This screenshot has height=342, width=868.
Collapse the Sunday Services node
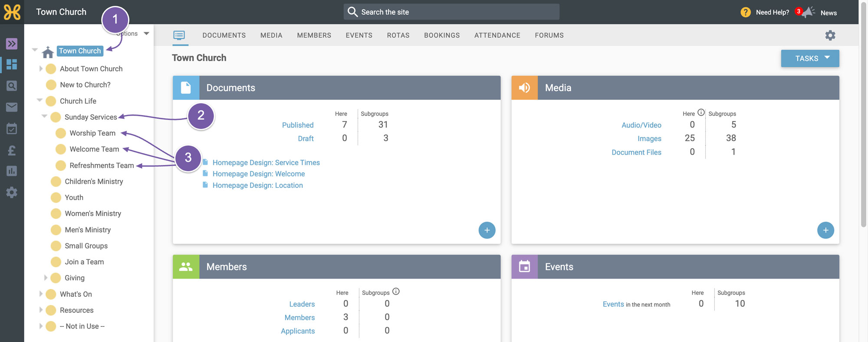tap(44, 116)
